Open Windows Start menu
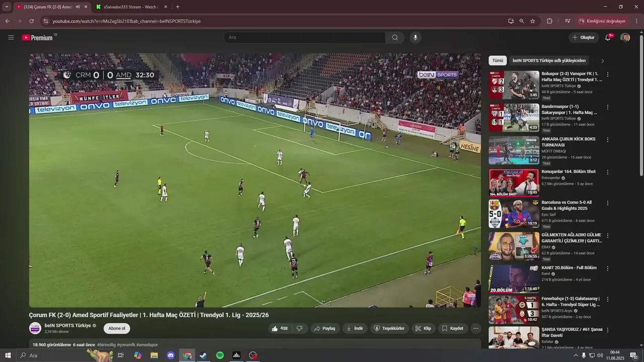 [x=8, y=355]
